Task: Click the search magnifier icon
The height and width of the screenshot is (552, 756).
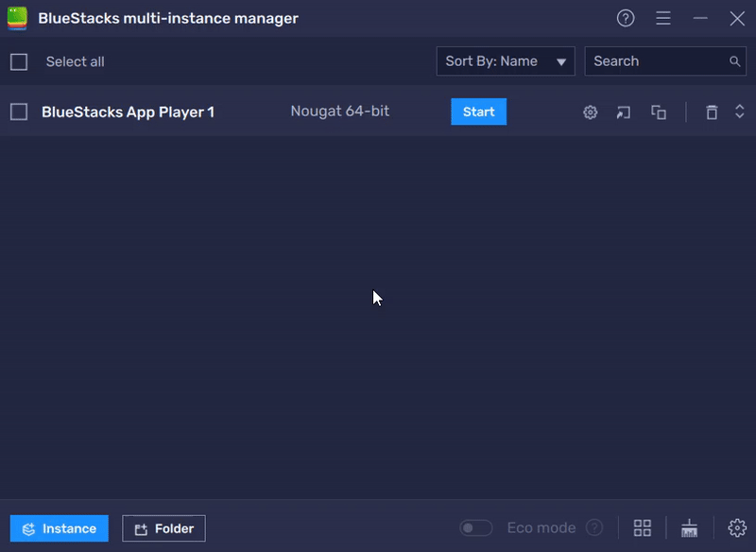Action: pos(735,61)
